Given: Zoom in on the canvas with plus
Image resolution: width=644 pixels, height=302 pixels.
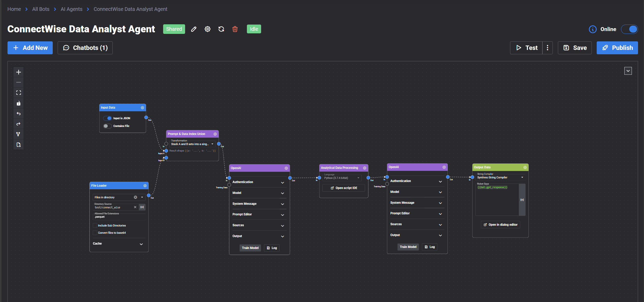Looking at the screenshot, I should [19, 72].
